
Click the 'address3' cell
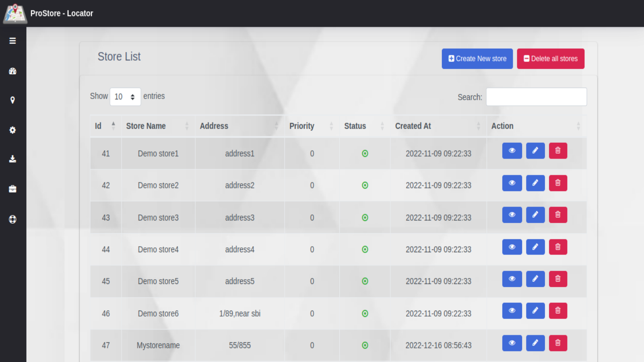(x=240, y=218)
